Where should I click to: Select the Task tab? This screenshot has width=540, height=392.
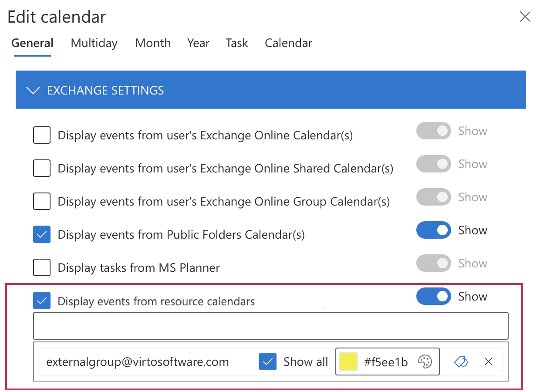[x=237, y=43]
